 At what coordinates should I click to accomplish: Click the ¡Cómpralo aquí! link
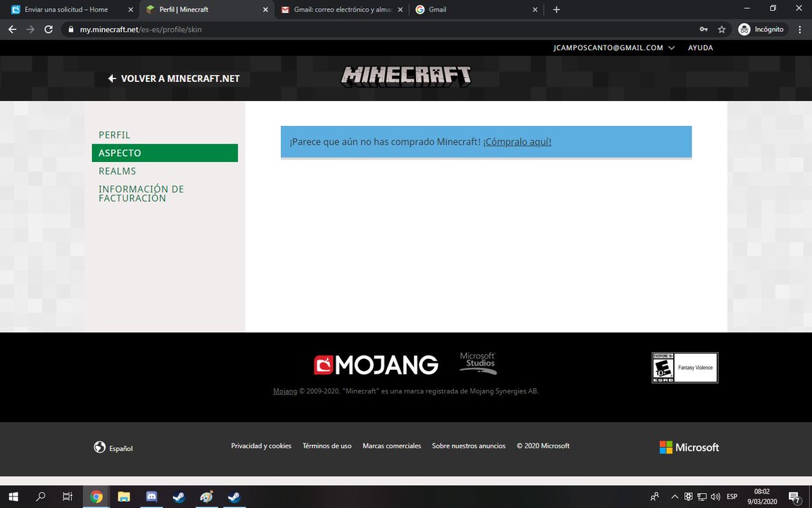pos(517,142)
